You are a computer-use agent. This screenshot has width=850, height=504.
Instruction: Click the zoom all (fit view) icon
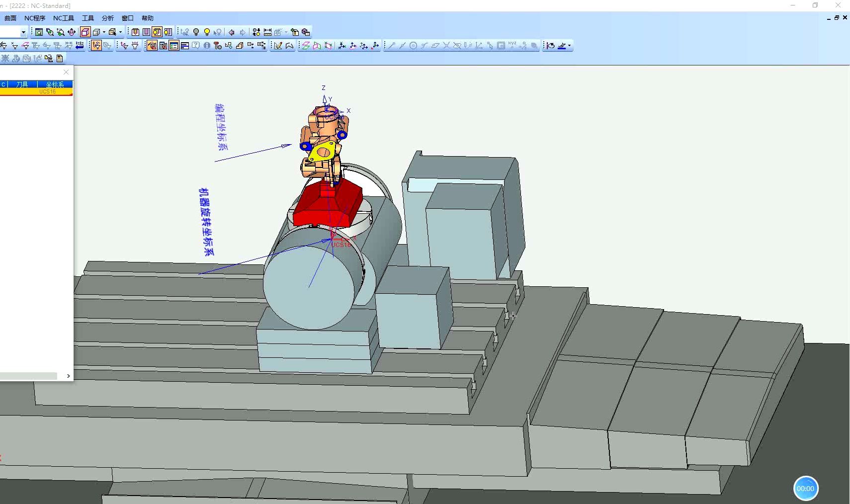(39, 32)
